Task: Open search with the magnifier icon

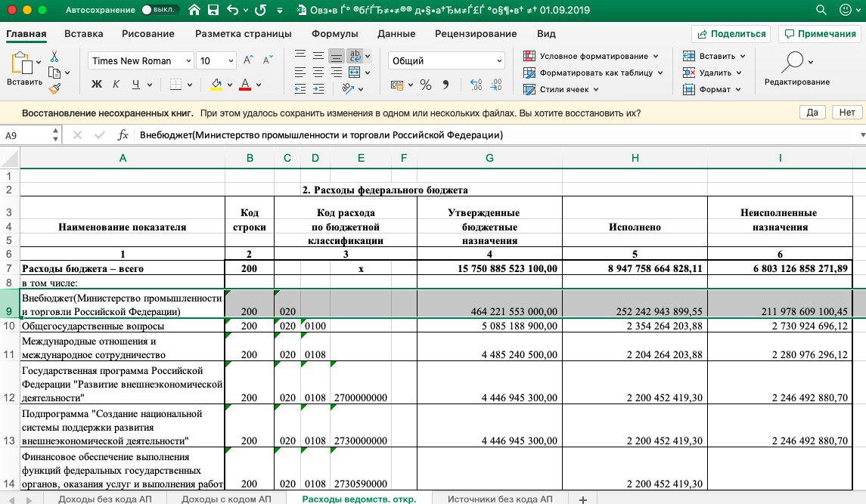Action: (821, 10)
